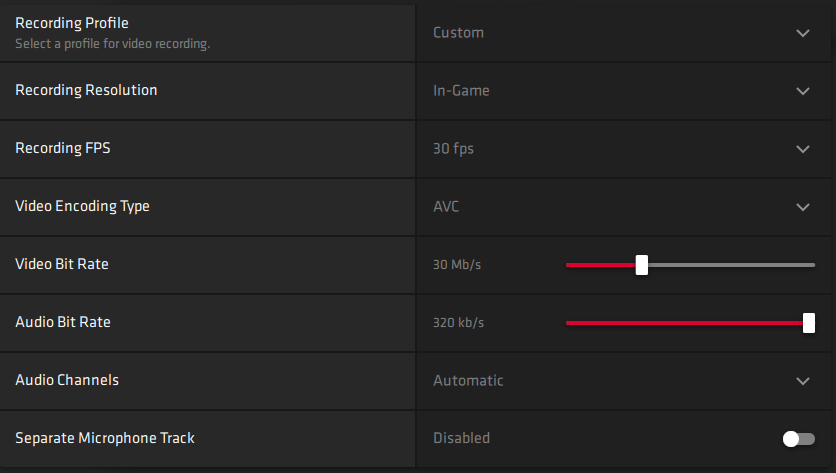Expand the Recording Profile chevron arrow
This screenshot has height=473, width=836.
coord(803,33)
